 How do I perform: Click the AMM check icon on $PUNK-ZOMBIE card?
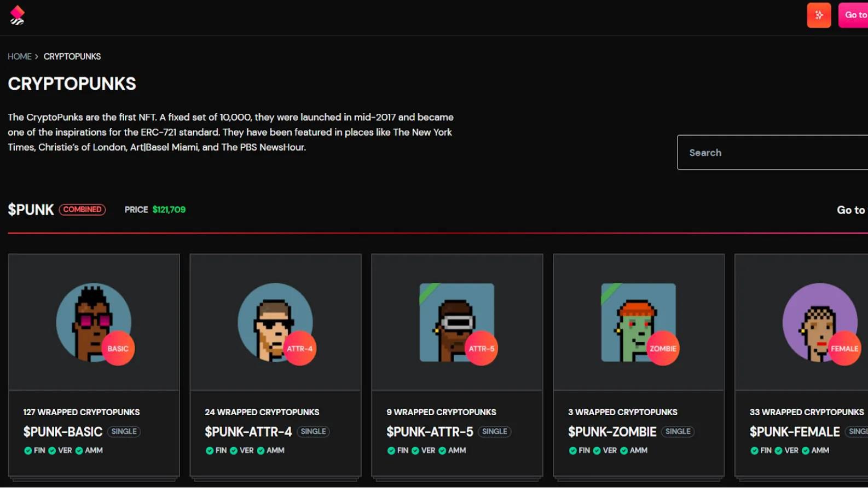[x=624, y=451]
